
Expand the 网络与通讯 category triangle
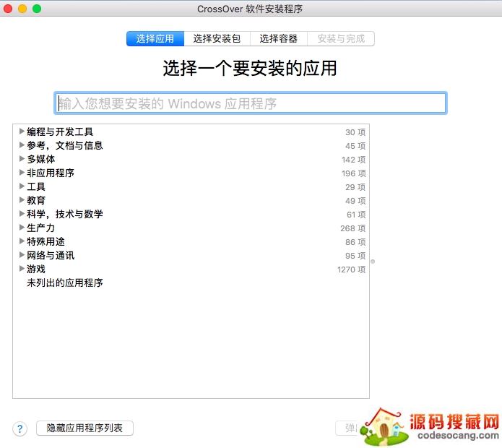22,255
